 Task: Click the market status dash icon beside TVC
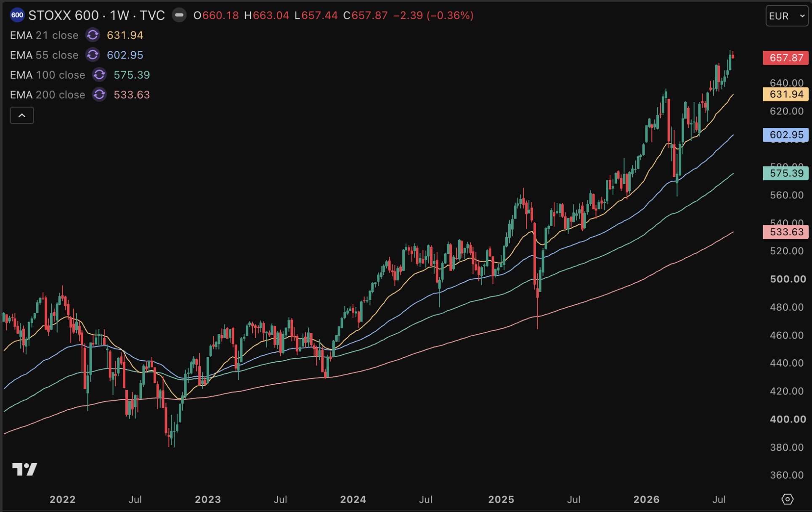point(179,16)
